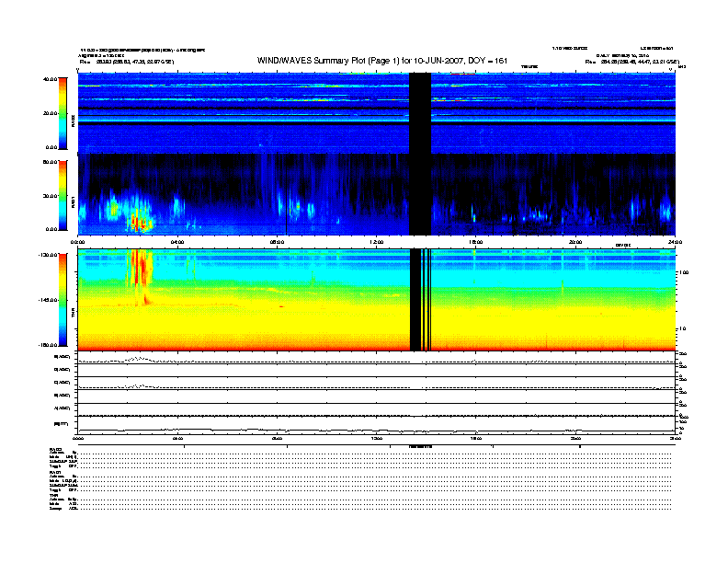The width and height of the screenshot is (728, 563).
Task: Click the WIND/WAVES Summary Plot title
Action: pyautogui.click(x=382, y=61)
